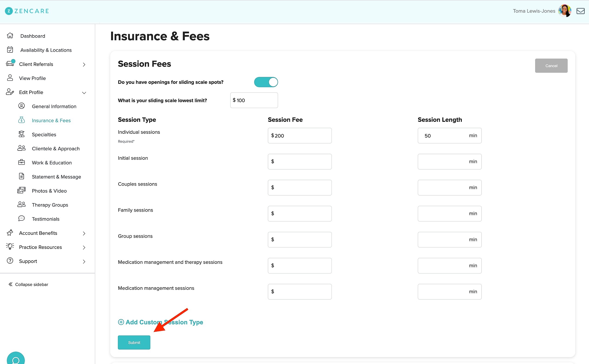Select the Work & Education briefcase icon
589x364 pixels.
(21, 162)
